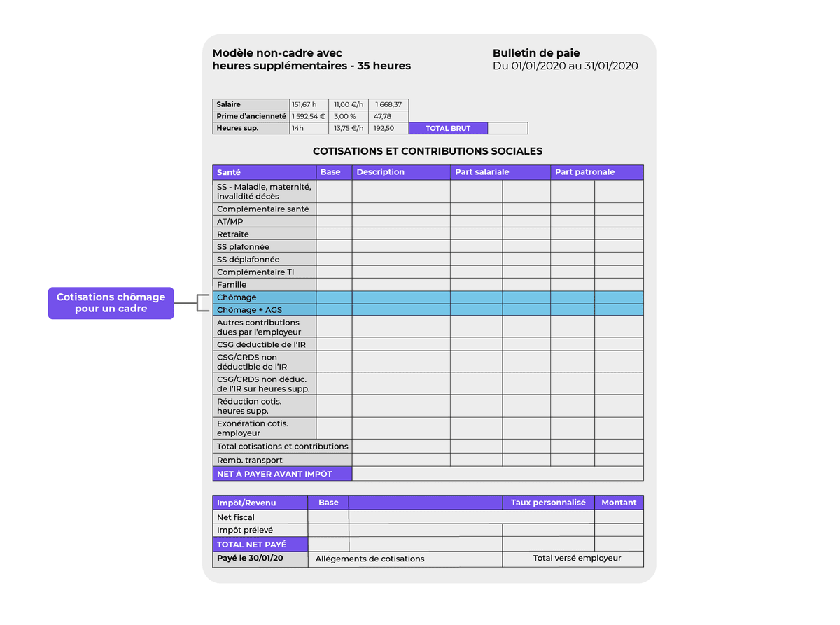This screenshot has height=625, width=840.
Task: Select the Chômage + AGS row
Action: pyautogui.click(x=428, y=310)
